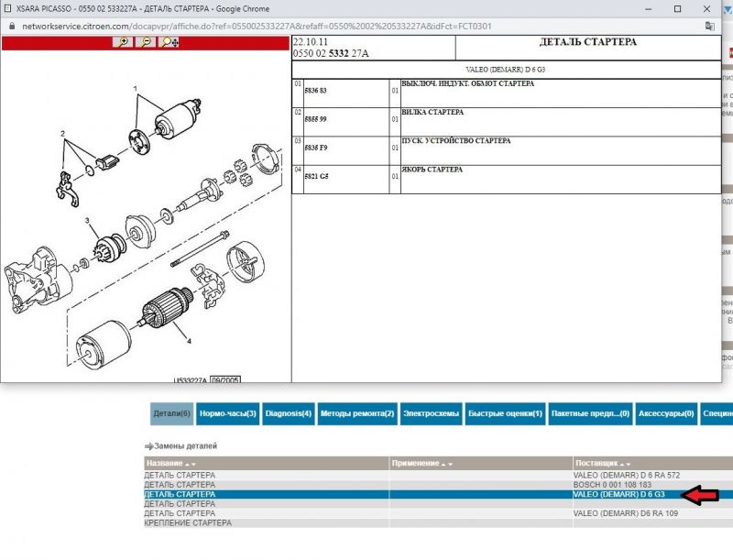Click the zoom in magnifier icon
This screenshot has width=733, height=560.
click(124, 42)
